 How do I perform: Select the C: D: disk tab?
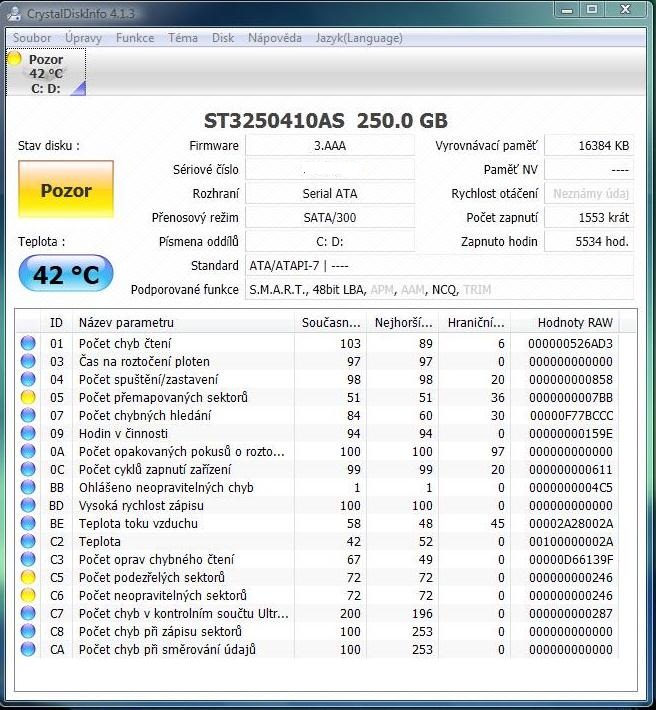46,72
